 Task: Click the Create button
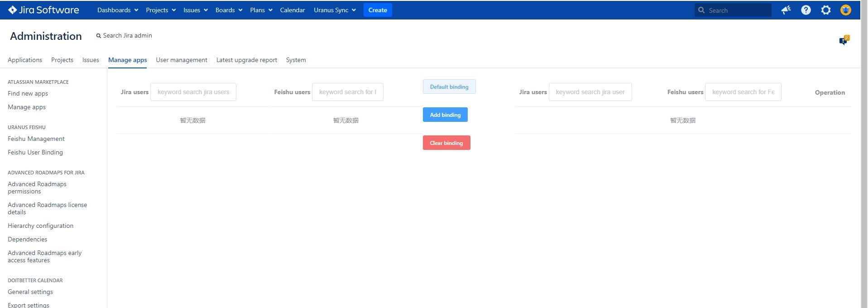point(378,10)
